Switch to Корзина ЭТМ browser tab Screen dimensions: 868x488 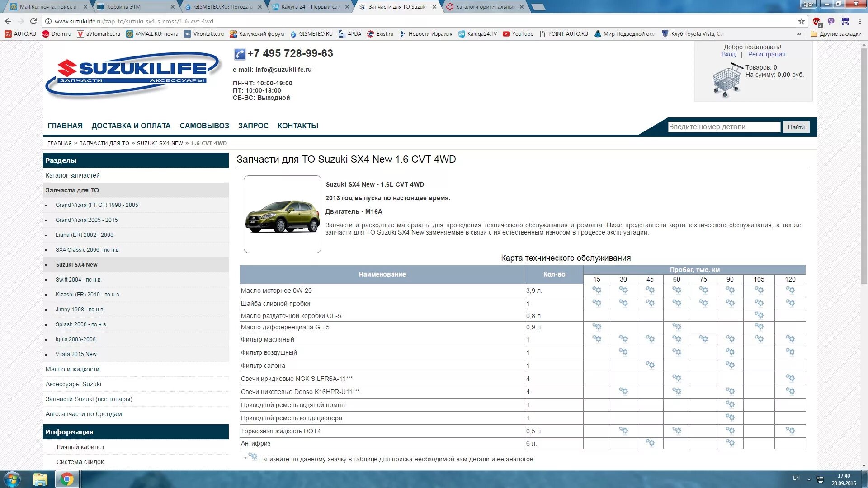pos(124,7)
